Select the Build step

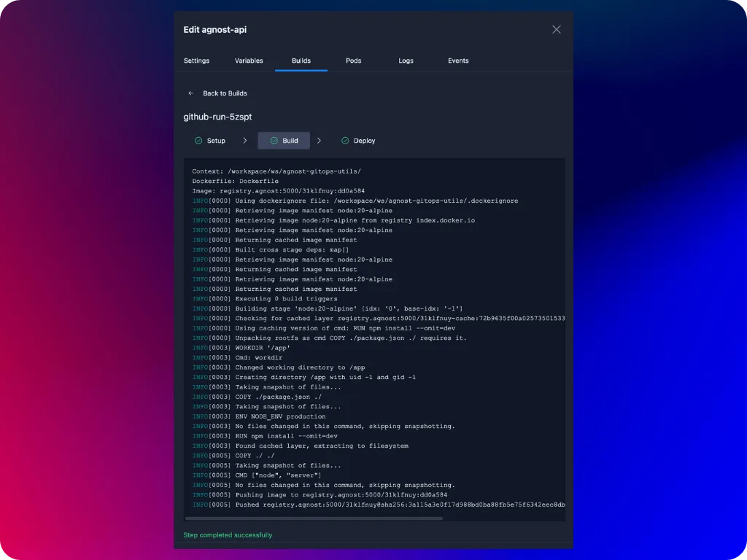284,141
